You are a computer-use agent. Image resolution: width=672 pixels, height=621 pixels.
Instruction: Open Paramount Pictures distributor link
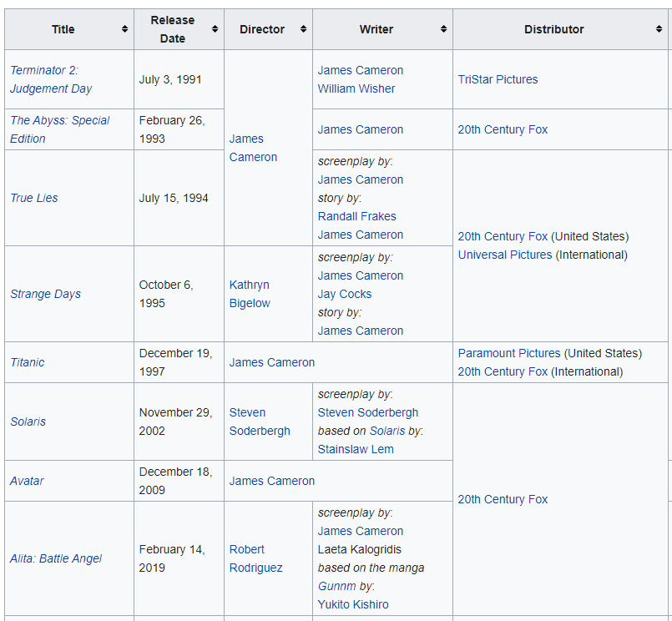[508, 353]
